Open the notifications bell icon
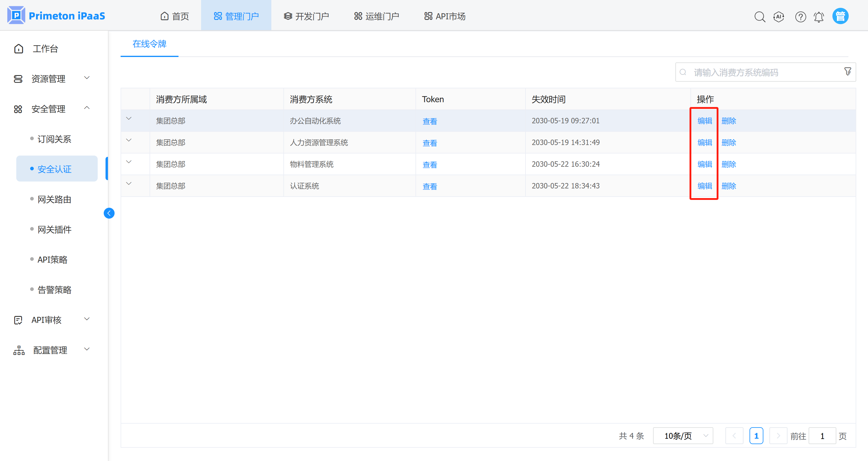The width and height of the screenshot is (868, 461). tap(819, 17)
